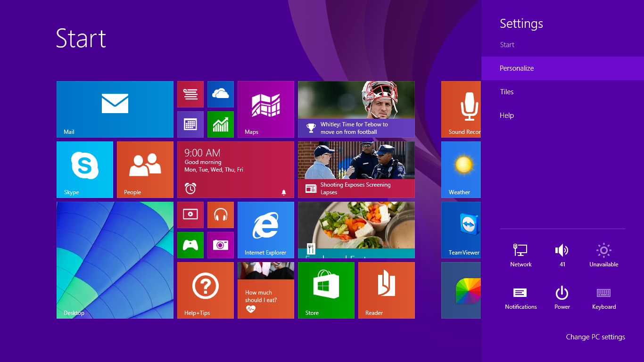
Task: Launch the SkyDrive cloud tile
Action: [220, 94]
